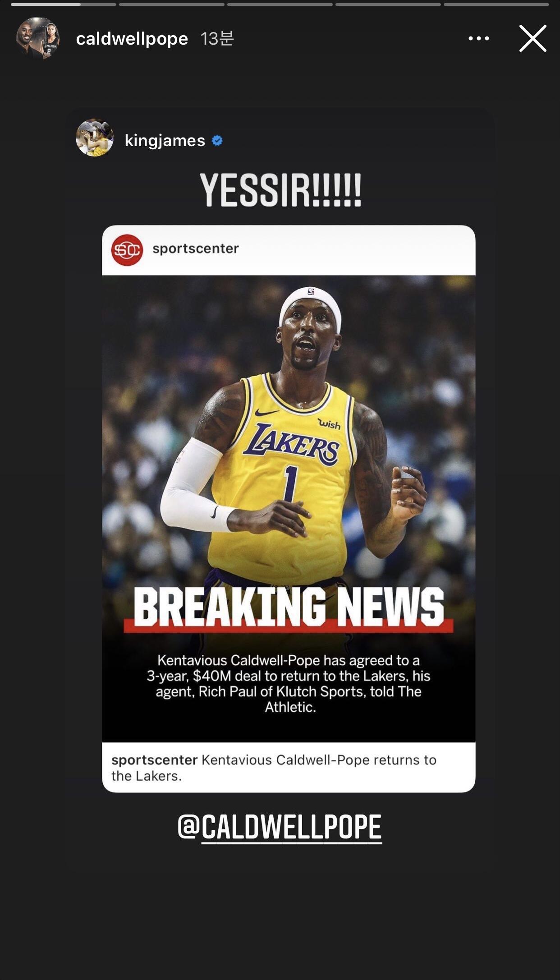Jump to the third story progress segment

point(280,5)
